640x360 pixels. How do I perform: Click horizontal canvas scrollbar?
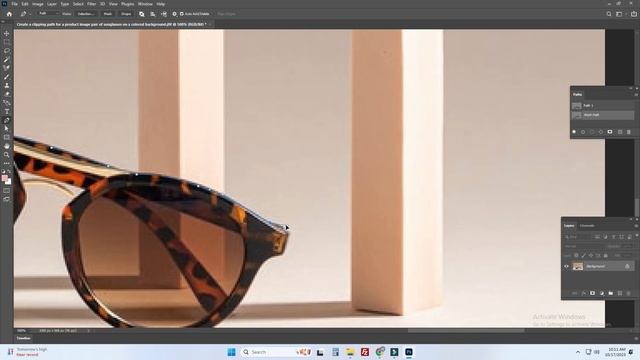pos(466,331)
